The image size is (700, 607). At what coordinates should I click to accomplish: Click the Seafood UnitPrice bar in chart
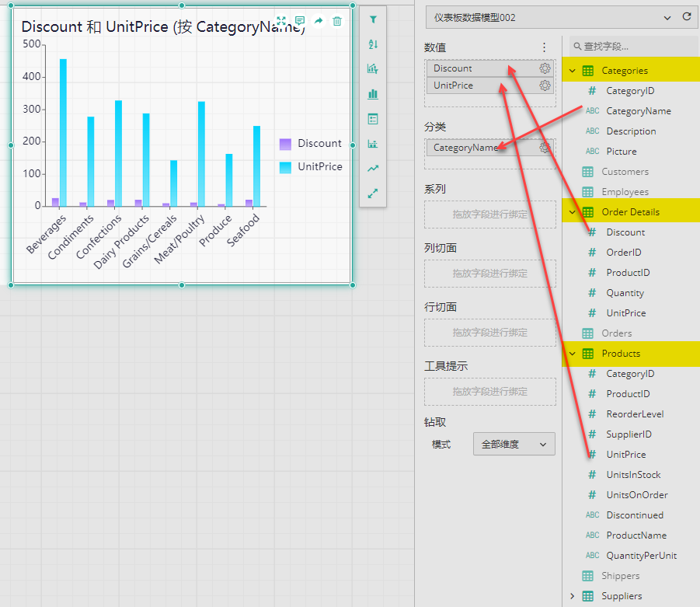(x=256, y=166)
